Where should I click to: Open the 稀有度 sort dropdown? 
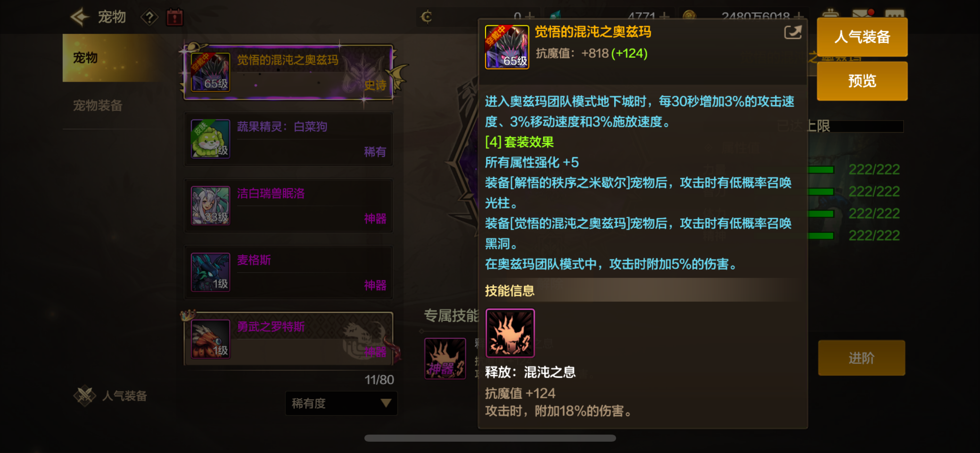[x=341, y=403]
